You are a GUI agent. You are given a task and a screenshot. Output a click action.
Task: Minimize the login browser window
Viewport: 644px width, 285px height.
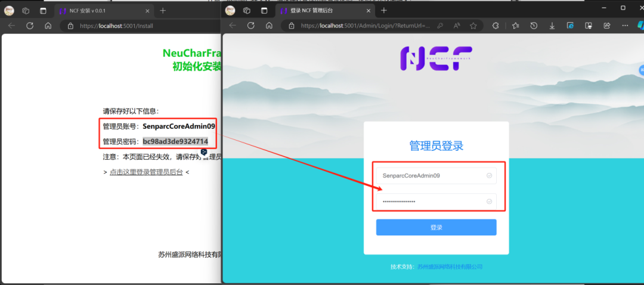(603, 7)
